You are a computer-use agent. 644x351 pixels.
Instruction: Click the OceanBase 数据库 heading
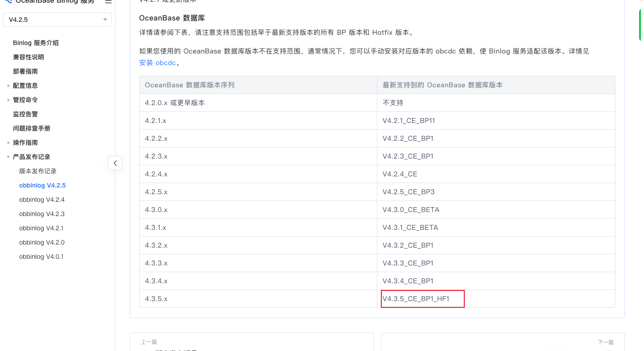(172, 18)
